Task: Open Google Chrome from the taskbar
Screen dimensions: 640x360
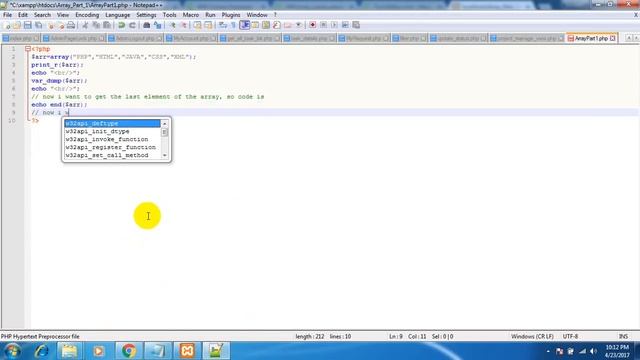Action: [128, 351]
